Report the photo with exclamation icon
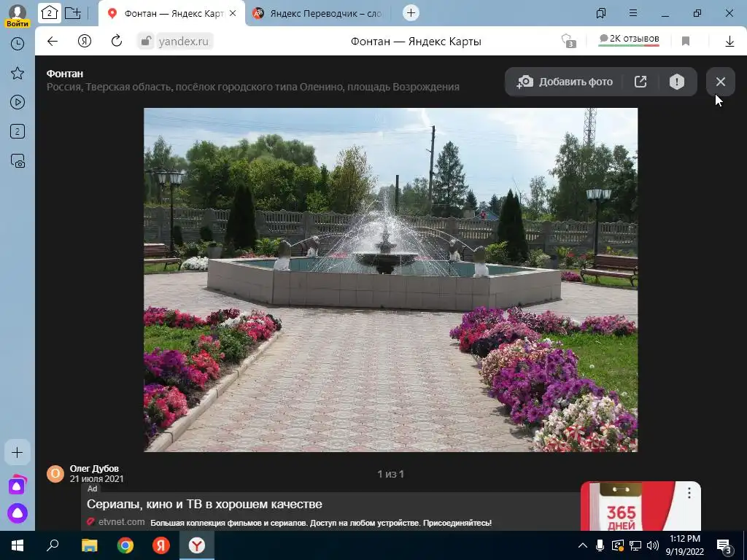This screenshot has width=747, height=560. click(x=676, y=82)
